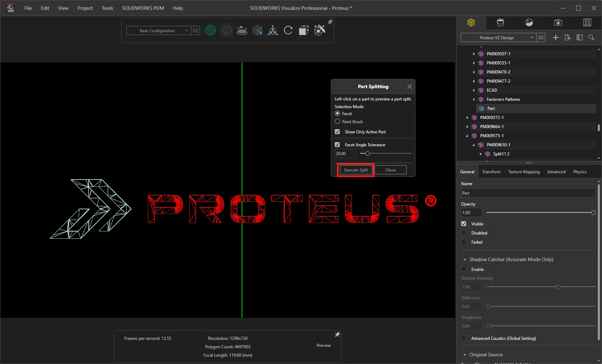Open the Help menu
Image resolution: width=602 pixels, height=364 pixels.
point(178,8)
